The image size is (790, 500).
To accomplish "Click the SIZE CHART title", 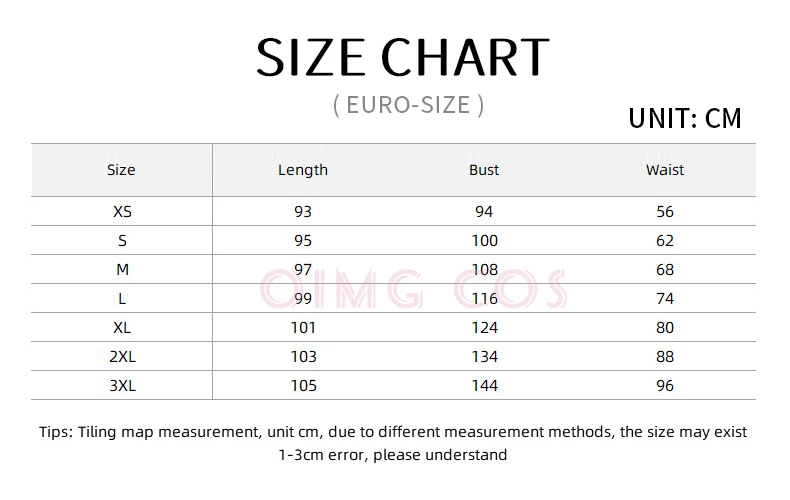I will tap(403, 57).
